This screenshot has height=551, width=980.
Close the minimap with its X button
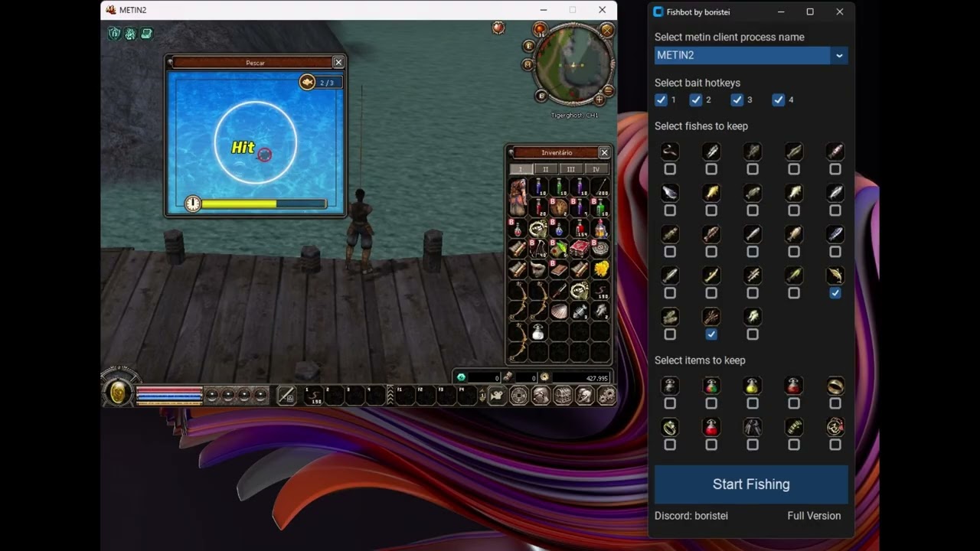606,30
